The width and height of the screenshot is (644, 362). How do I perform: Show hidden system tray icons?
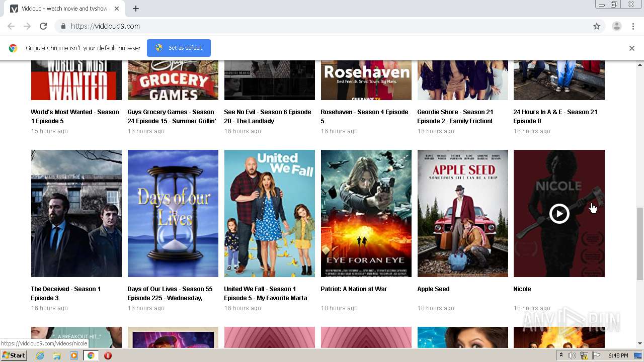click(x=561, y=355)
